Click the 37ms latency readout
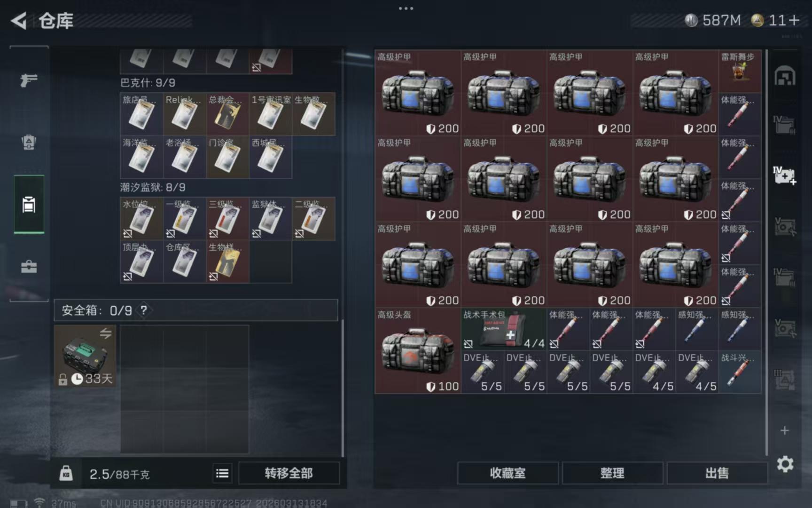The height and width of the screenshot is (508, 812). pyautogui.click(x=63, y=503)
